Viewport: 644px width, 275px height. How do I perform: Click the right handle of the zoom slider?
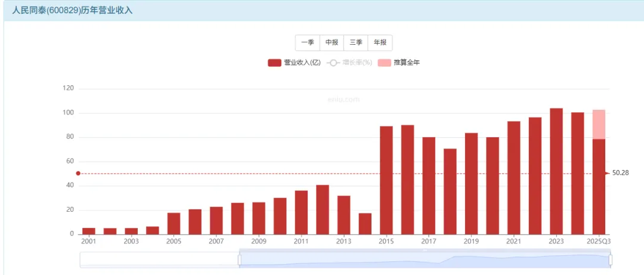pos(611,260)
